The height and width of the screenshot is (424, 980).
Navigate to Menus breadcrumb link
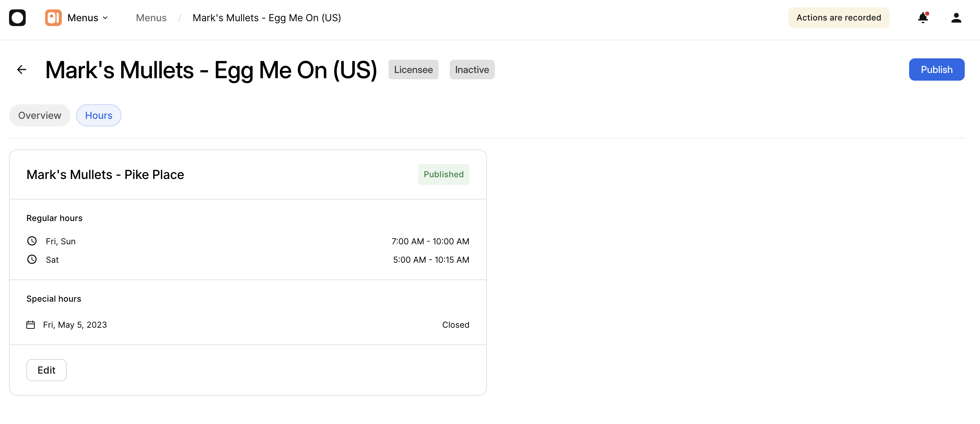tap(151, 18)
